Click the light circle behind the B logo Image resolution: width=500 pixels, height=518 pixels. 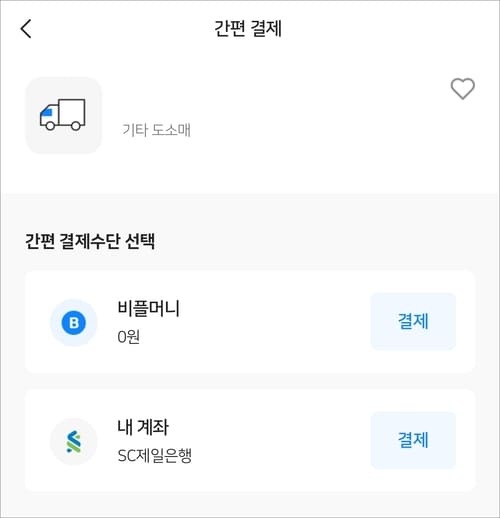(74, 322)
